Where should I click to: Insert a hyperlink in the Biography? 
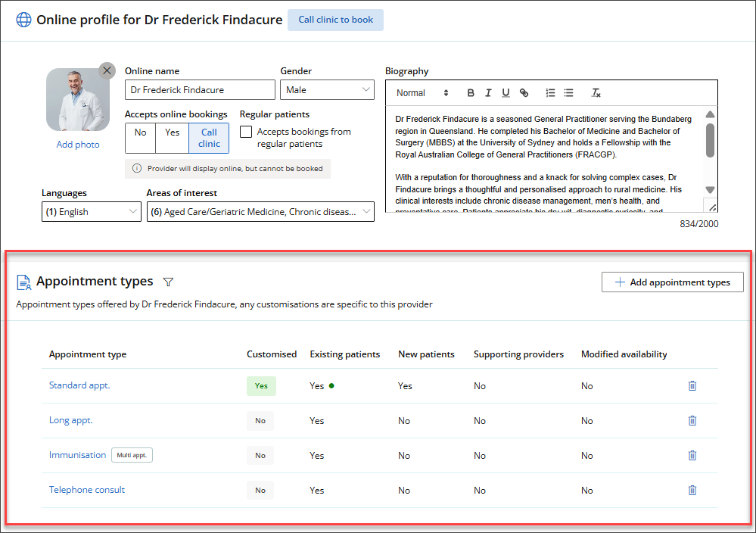coord(524,93)
